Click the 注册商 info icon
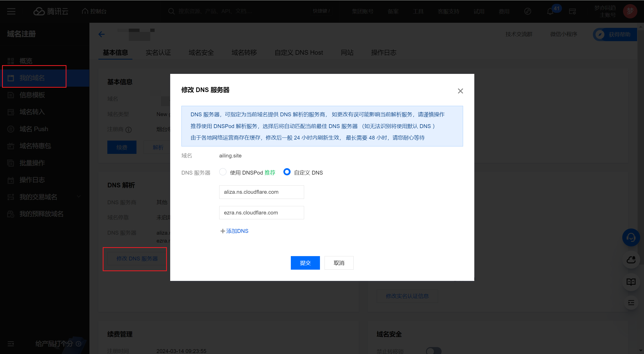Image resolution: width=644 pixels, height=354 pixels. click(x=129, y=130)
